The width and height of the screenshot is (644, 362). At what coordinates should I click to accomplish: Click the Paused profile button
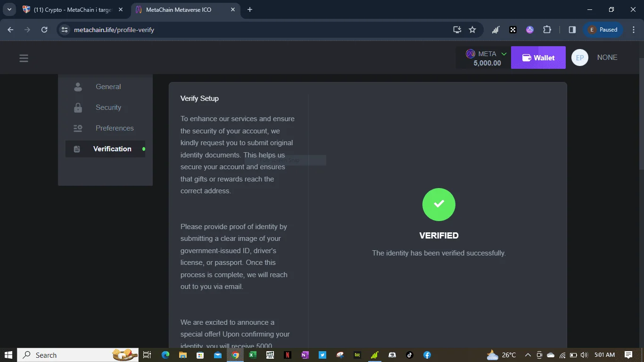coord(603,30)
